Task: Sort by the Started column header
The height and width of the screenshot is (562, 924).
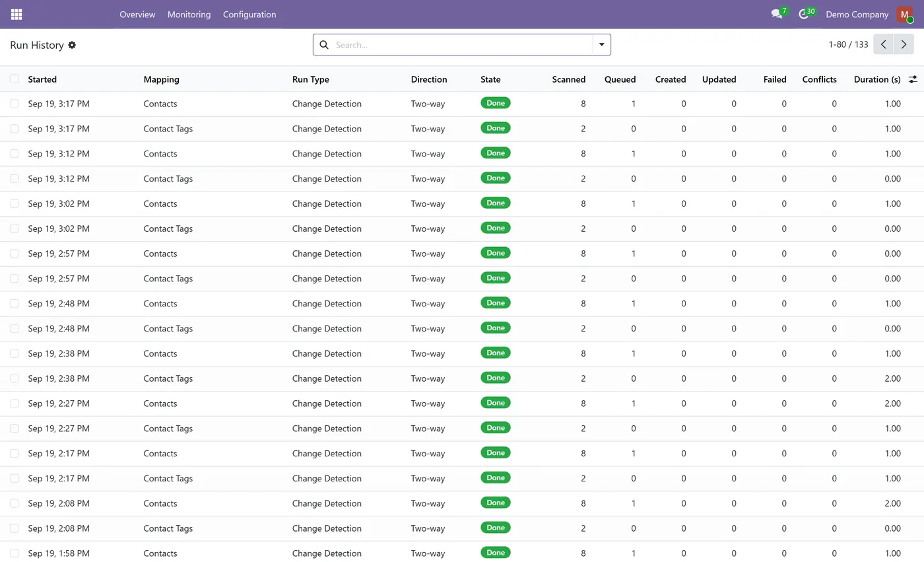Action: click(x=42, y=79)
